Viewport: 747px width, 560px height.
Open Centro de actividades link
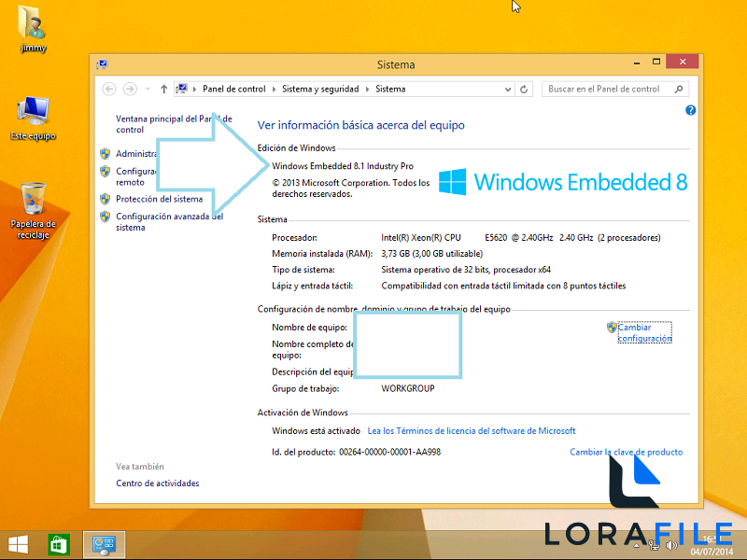tap(157, 483)
